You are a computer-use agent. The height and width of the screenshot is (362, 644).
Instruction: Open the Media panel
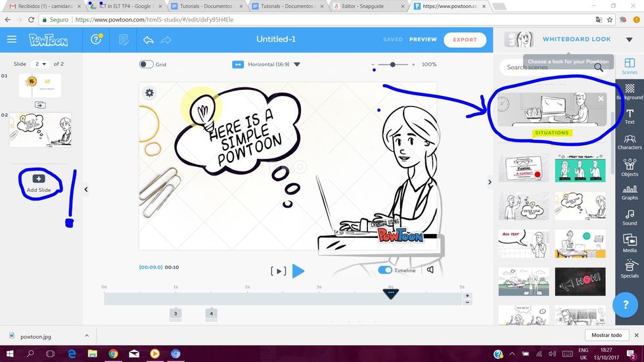pos(630,243)
